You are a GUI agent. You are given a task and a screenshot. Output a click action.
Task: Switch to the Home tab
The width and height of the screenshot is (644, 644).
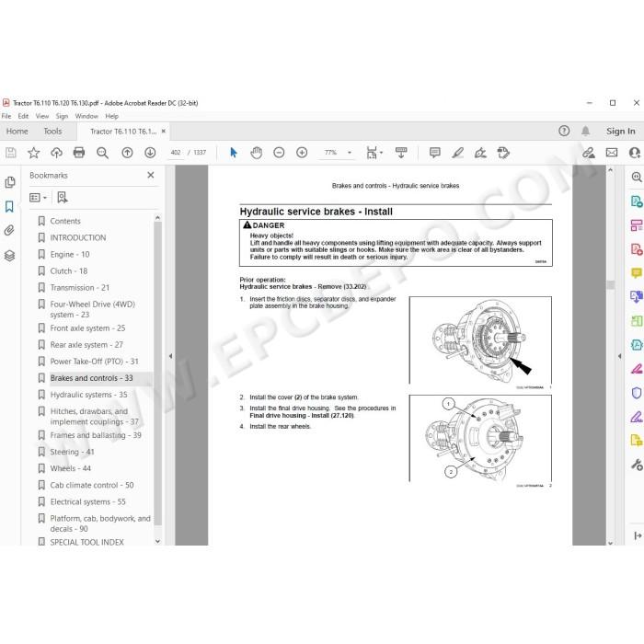click(x=17, y=131)
